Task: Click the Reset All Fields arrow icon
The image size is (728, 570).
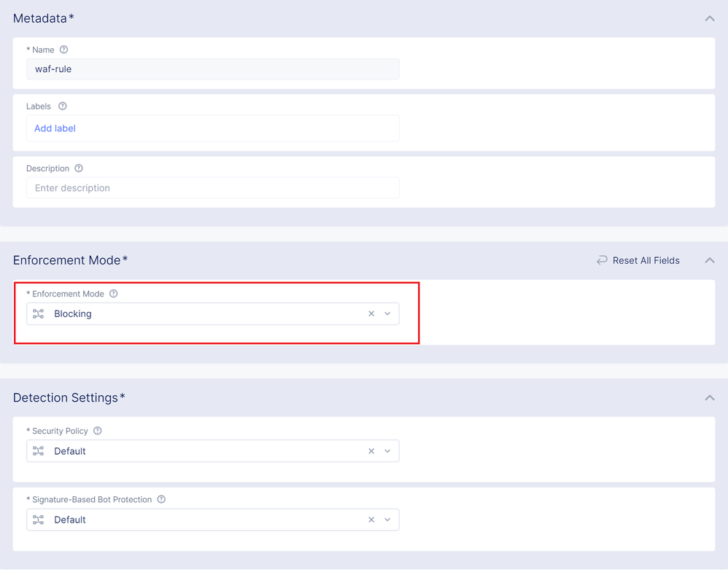Action: tap(602, 260)
